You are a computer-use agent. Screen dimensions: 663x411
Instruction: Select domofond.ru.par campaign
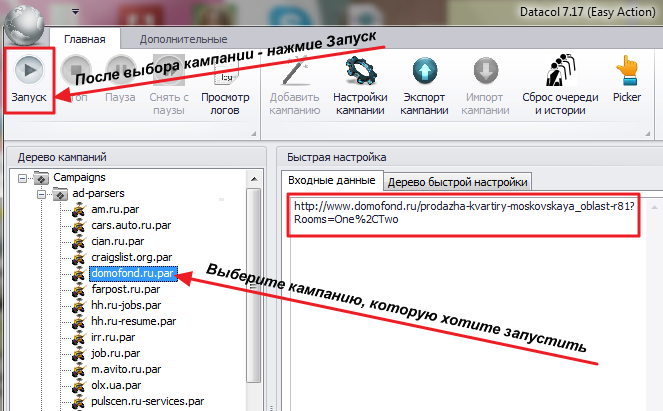click(133, 274)
